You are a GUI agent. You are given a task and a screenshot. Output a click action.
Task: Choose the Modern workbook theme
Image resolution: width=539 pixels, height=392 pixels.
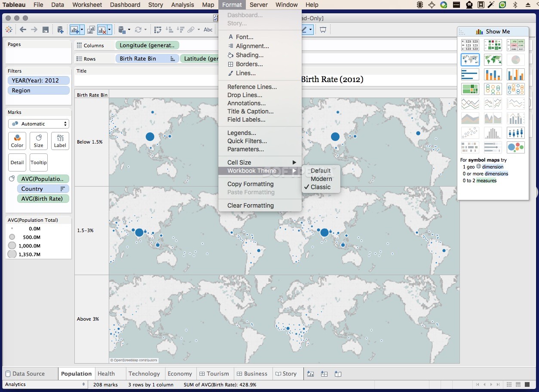[x=321, y=179]
